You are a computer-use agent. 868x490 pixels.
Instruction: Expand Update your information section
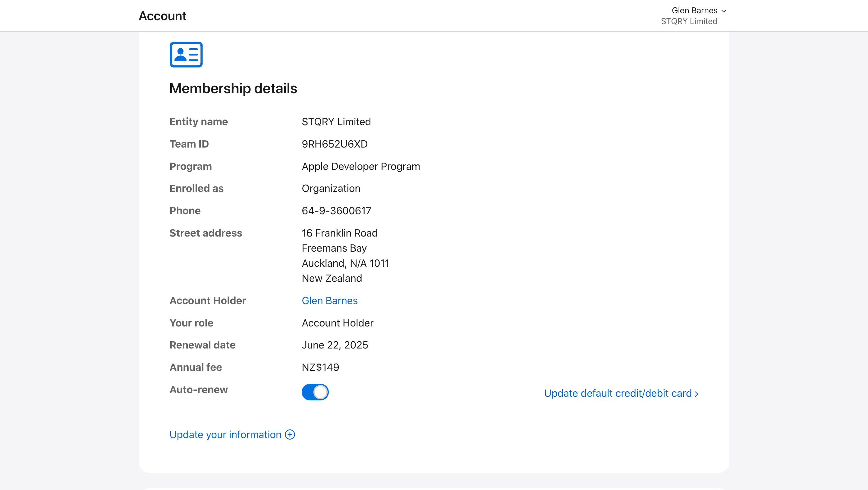tap(225, 434)
